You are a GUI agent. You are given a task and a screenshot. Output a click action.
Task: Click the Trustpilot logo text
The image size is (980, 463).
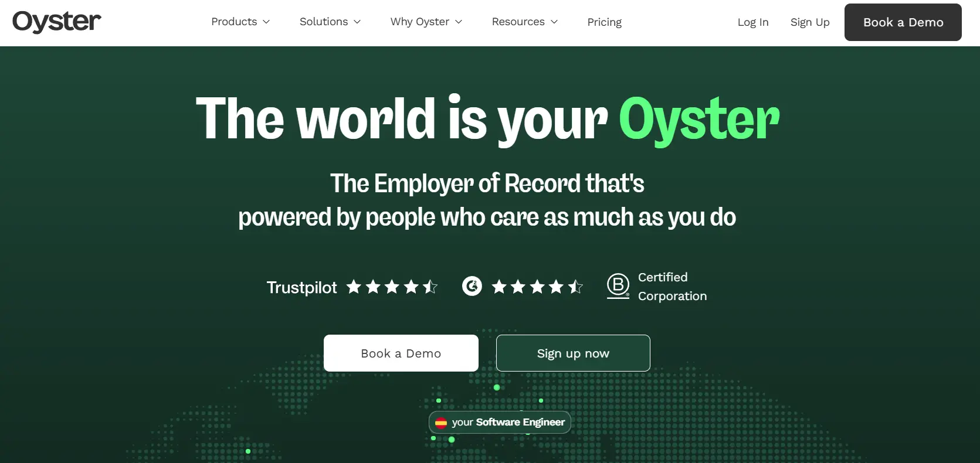pos(301,287)
